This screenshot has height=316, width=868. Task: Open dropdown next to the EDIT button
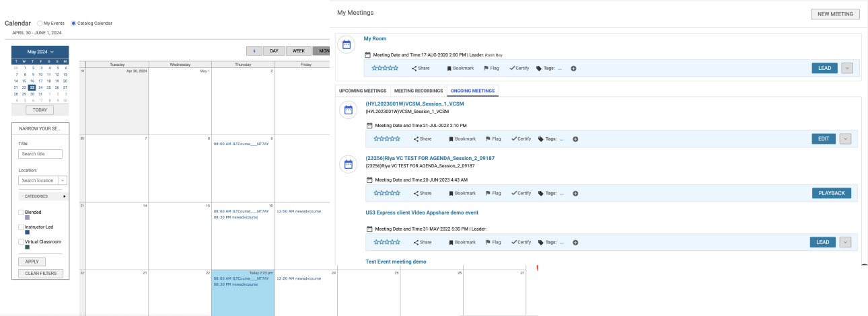[846, 139]
